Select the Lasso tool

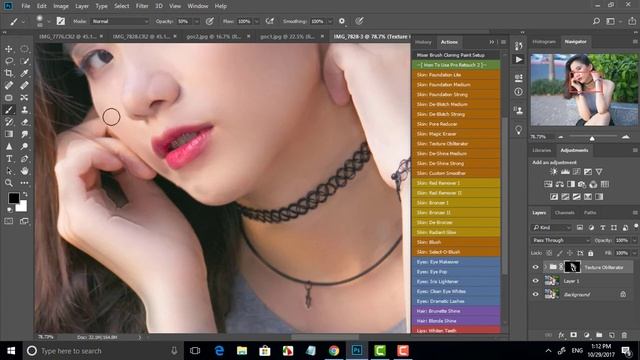click(x=9, y=61)
